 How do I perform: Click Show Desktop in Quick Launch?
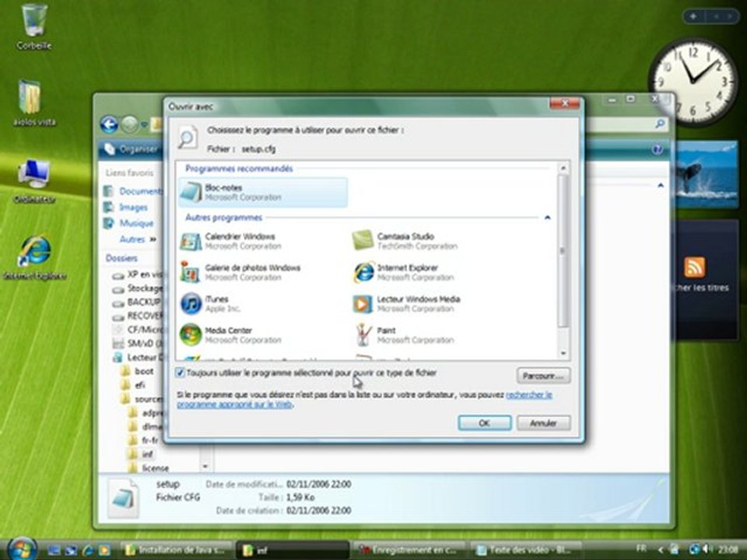pos(54,550)
